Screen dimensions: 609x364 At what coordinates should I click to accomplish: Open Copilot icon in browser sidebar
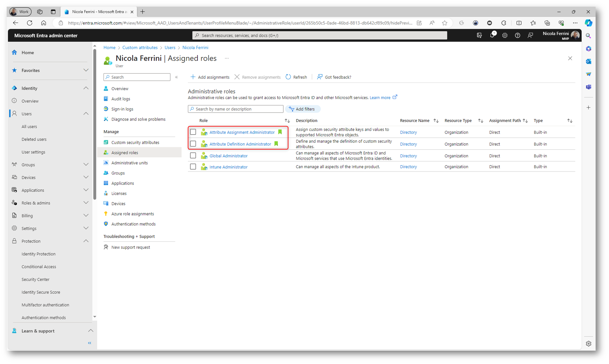[x=588, y=23]
